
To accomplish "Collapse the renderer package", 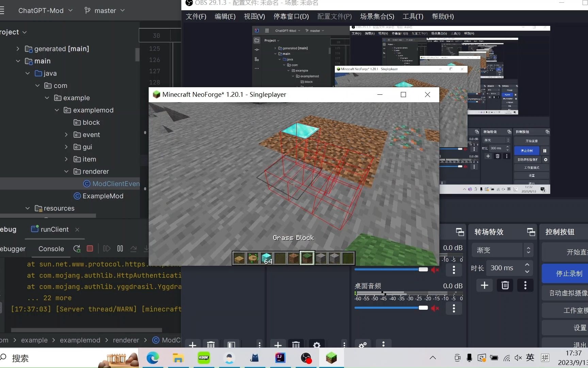I will (66, 171).
